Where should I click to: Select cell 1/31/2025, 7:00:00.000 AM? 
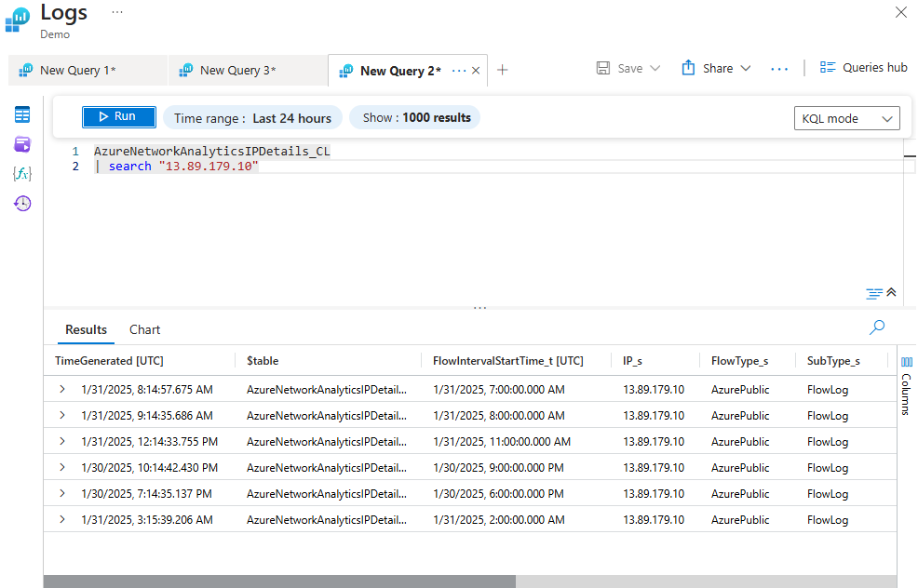(499, 390)
